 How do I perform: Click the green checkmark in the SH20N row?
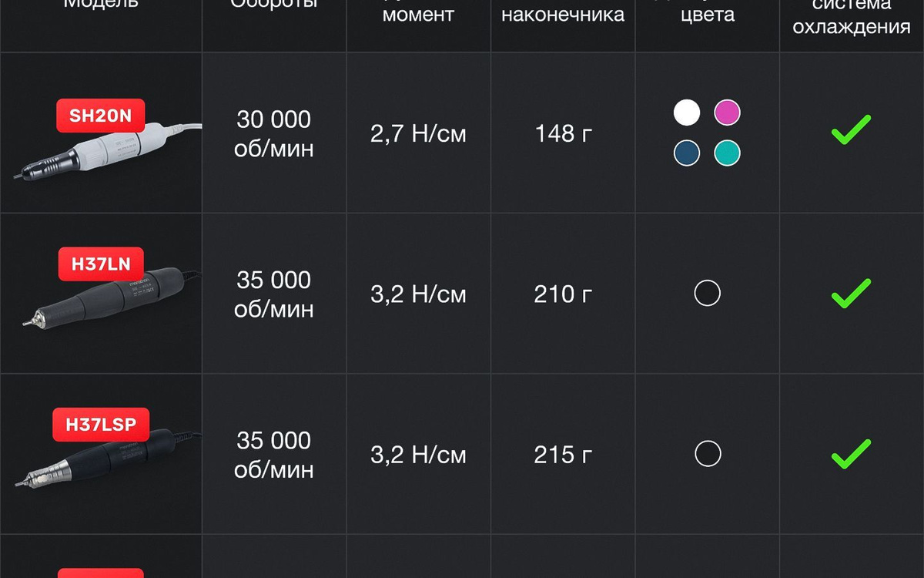[851, 130]
